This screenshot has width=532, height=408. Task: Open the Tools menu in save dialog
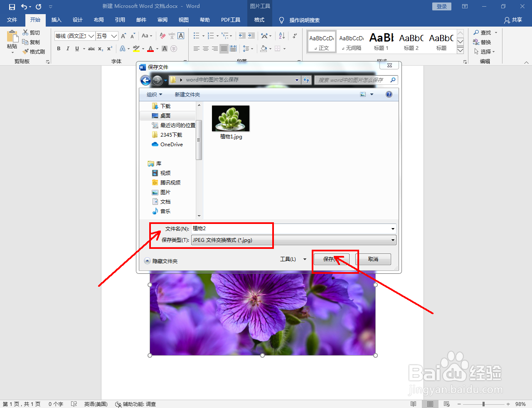pyautogui.click(x=293, y=259)
